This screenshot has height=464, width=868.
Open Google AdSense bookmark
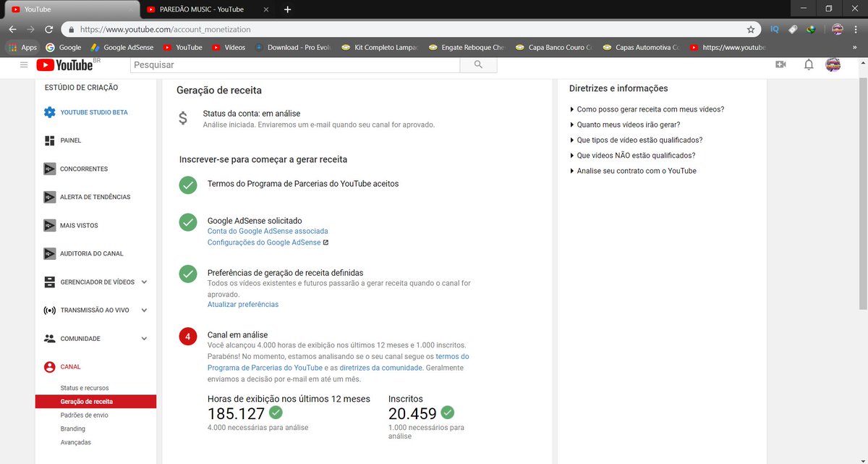point(122,47)
